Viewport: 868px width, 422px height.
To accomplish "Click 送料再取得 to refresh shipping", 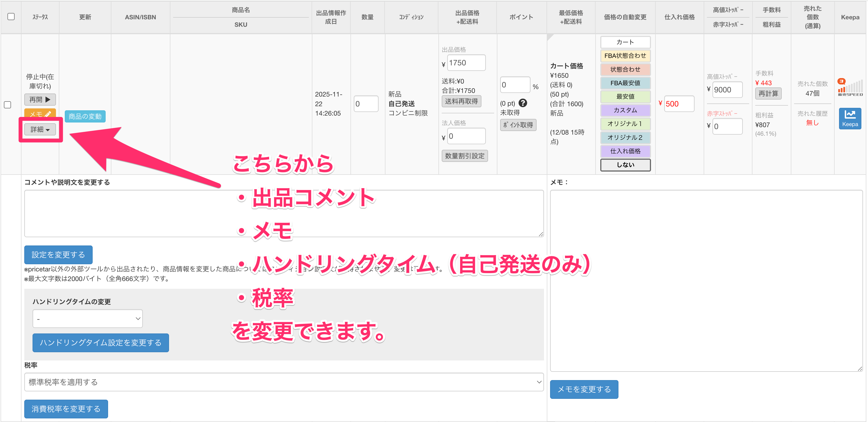I will [x=461, y=101].
